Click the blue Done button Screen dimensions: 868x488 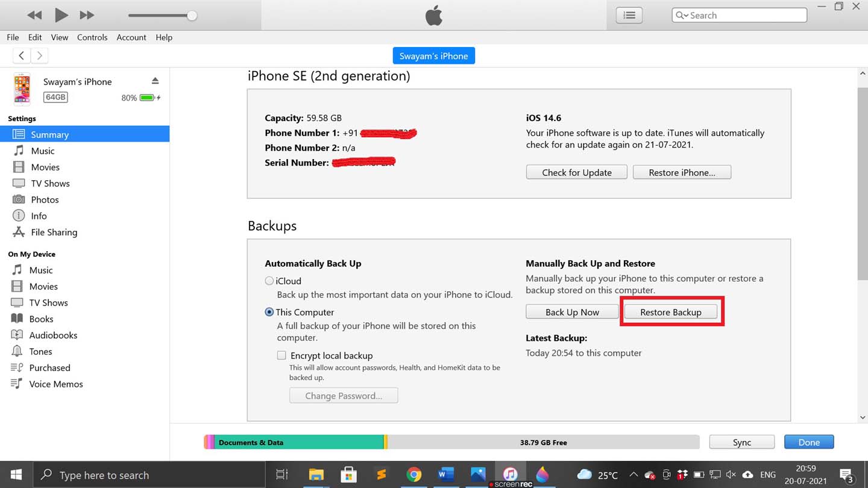(809, 442)
